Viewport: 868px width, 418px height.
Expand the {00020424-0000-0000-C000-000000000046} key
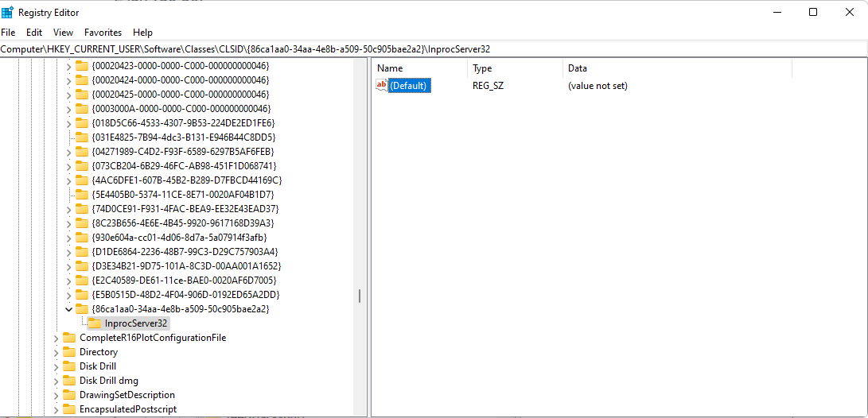68,81
